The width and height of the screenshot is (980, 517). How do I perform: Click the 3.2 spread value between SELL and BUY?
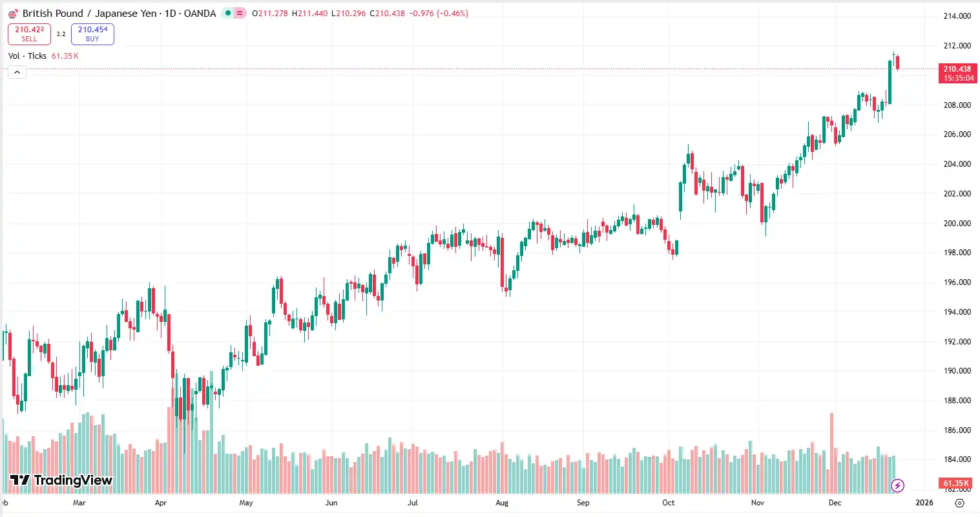[x=61, y=34]
